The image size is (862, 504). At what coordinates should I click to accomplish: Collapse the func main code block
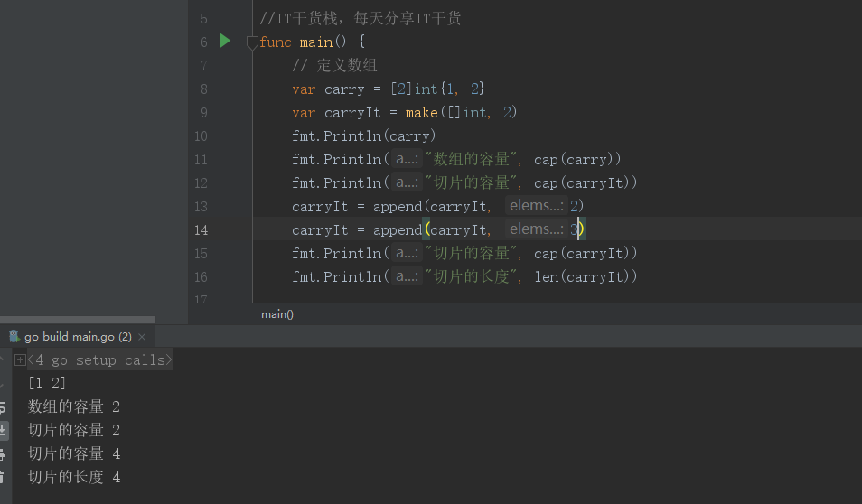pos(252,42)
